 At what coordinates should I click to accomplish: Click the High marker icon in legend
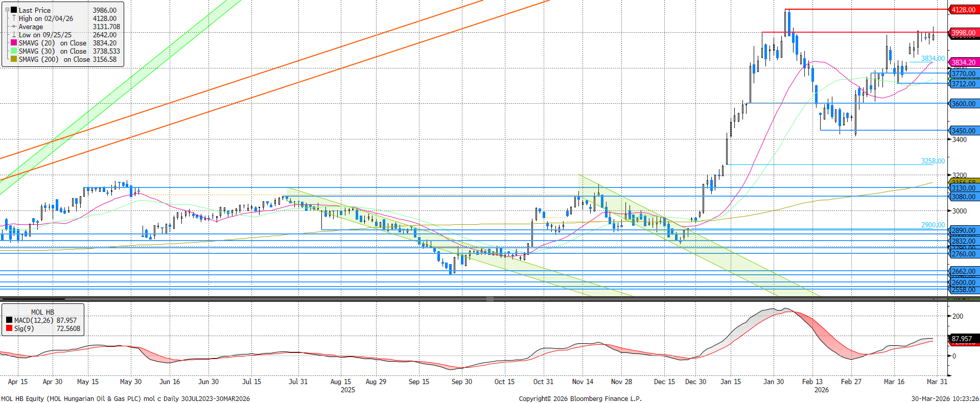(14, 18)
